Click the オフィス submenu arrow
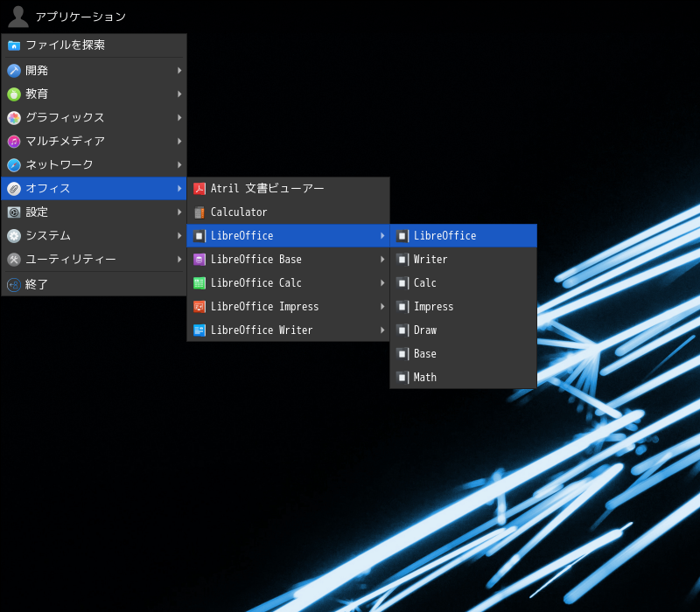This screenshot has height=612, width=700. (x=179, y=189)
